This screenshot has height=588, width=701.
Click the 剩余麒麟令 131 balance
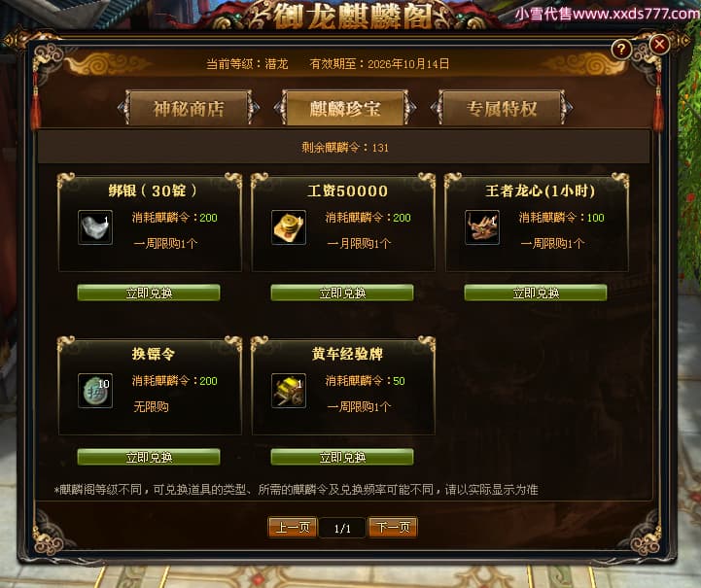[x=345, y=148]
